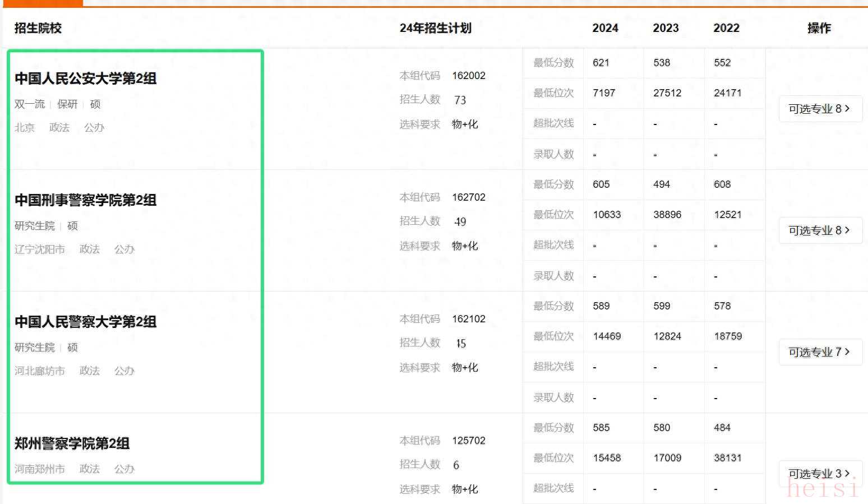The height and width of the screenshot is (504, 868).
Task: Open 中国刑事警察学院第2组 school details
Action: click(x=85, y=200)
